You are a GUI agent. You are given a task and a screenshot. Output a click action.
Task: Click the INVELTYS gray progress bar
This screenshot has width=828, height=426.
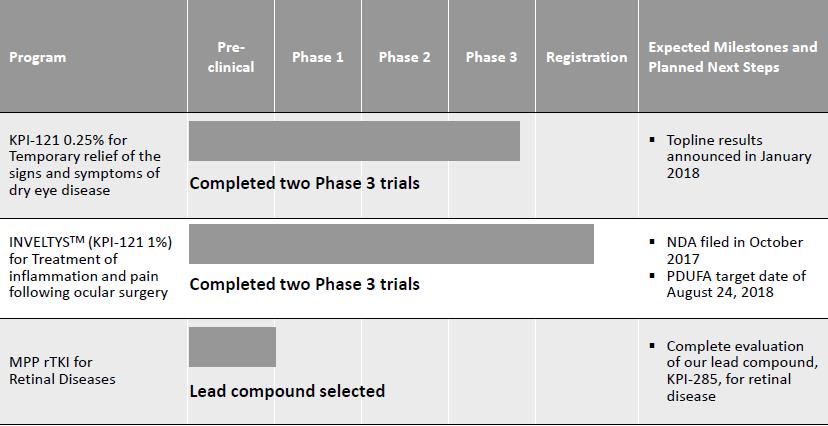(x=391, y=244)
